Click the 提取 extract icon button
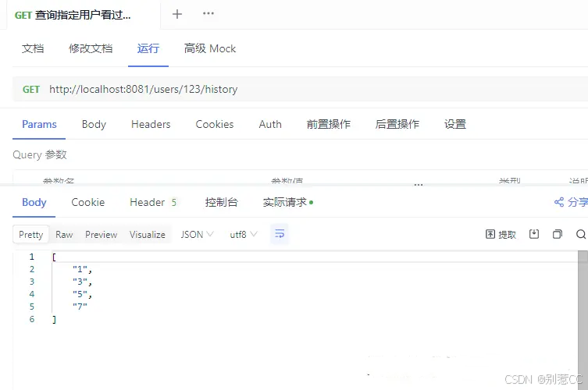 501,235
